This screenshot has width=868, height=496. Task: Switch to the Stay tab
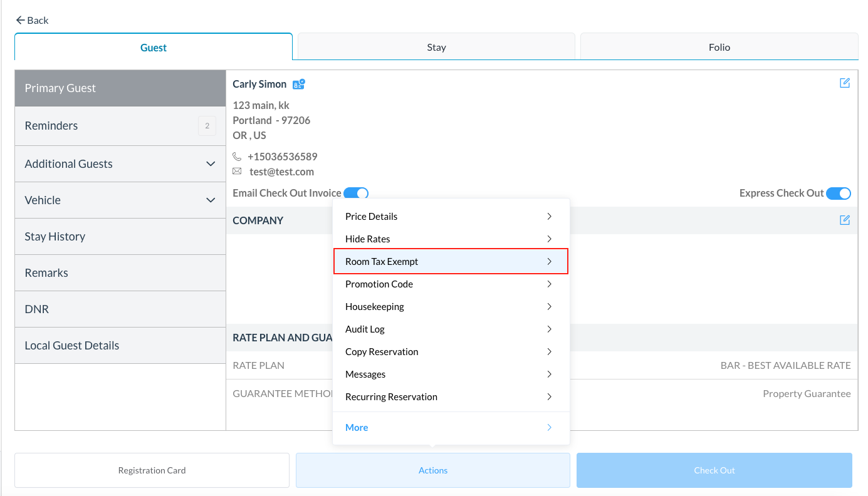click(x=436, y=48)
